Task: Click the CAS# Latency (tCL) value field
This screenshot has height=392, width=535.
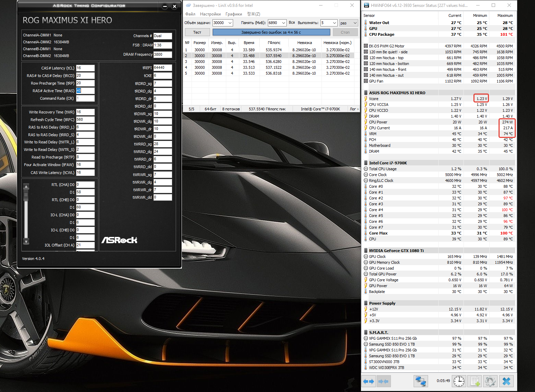Action: click(x=85, y=68)
